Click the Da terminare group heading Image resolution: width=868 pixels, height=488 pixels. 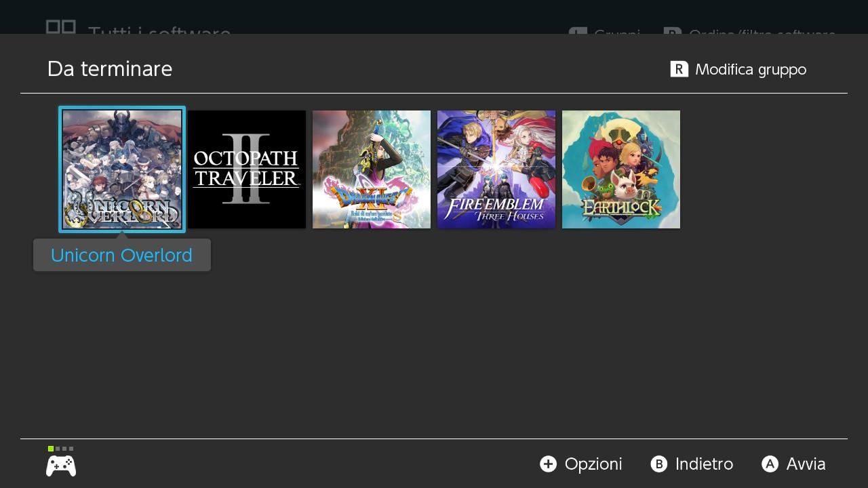click(x=110, y=69)
